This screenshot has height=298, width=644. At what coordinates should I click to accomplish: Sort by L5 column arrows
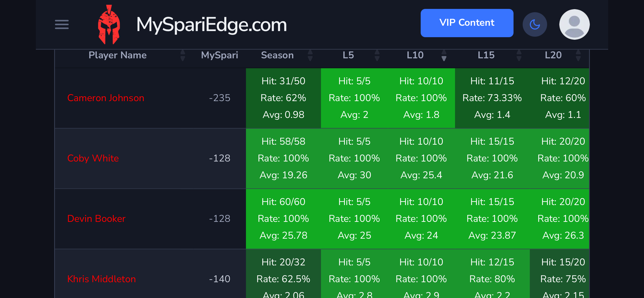pos(377,55)
